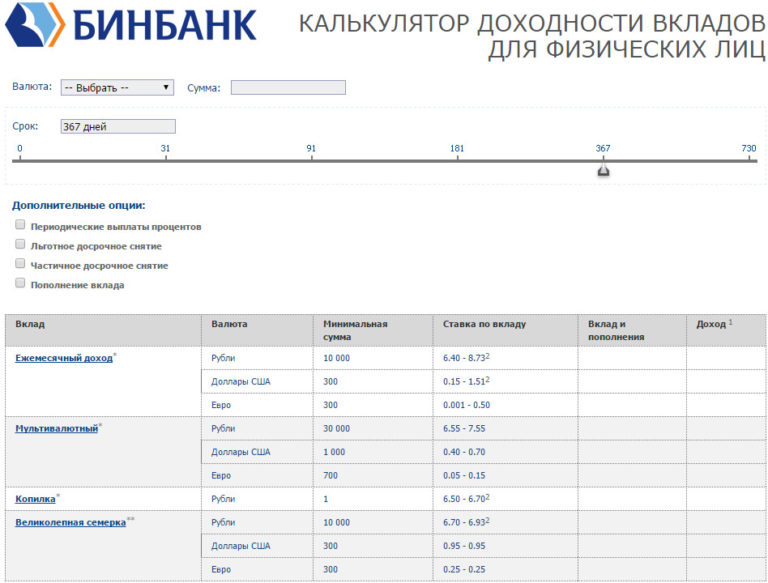This screenshot has width=768, height=583.
Task: Open the Валюта currency dropdown
Action: pyautogui.click(x=117, y=88)
